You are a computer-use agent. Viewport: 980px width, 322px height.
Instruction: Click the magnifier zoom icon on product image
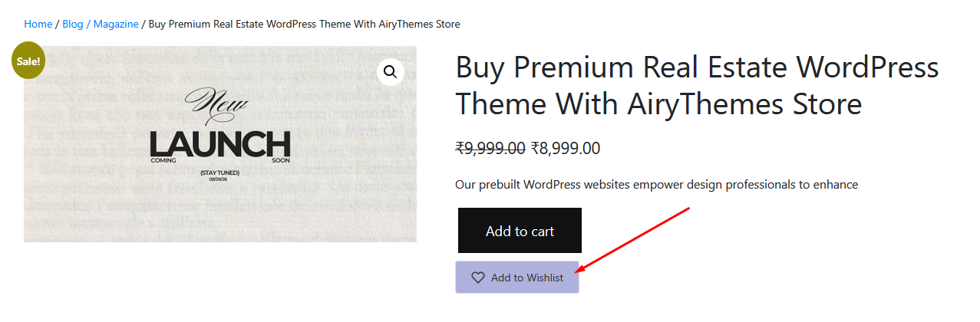point(391,72)
